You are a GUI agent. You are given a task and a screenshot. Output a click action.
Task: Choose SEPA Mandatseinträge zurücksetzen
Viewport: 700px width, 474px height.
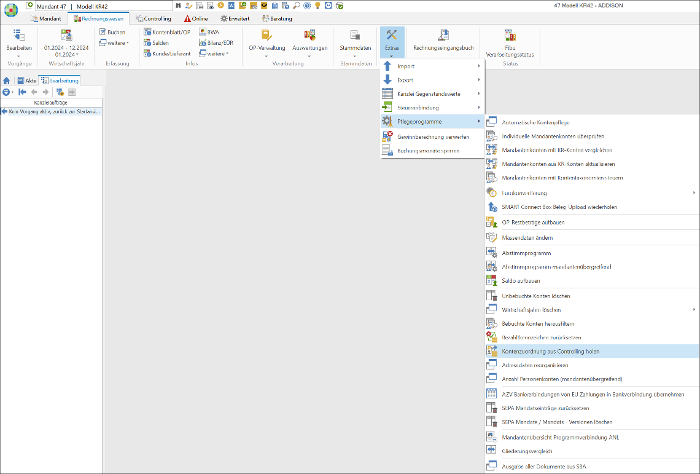coord(592,408)
